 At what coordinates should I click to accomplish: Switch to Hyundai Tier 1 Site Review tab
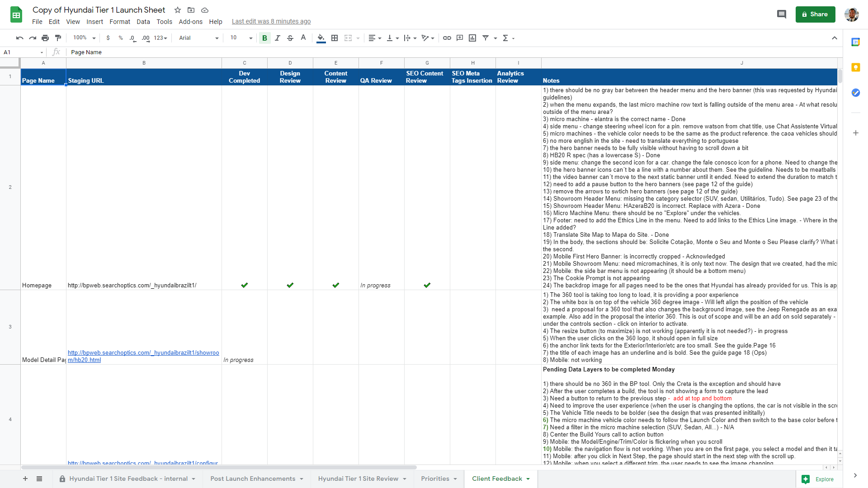coord(362,479)
